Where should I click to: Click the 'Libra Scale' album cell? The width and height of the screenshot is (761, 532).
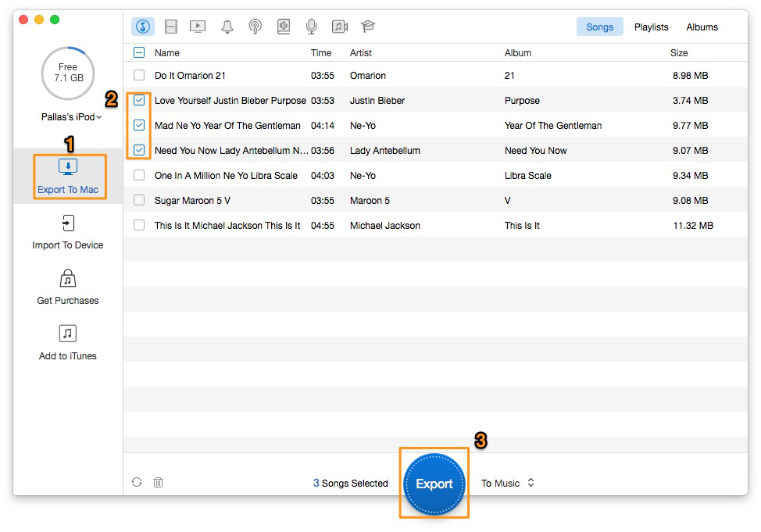coord(528,175)
